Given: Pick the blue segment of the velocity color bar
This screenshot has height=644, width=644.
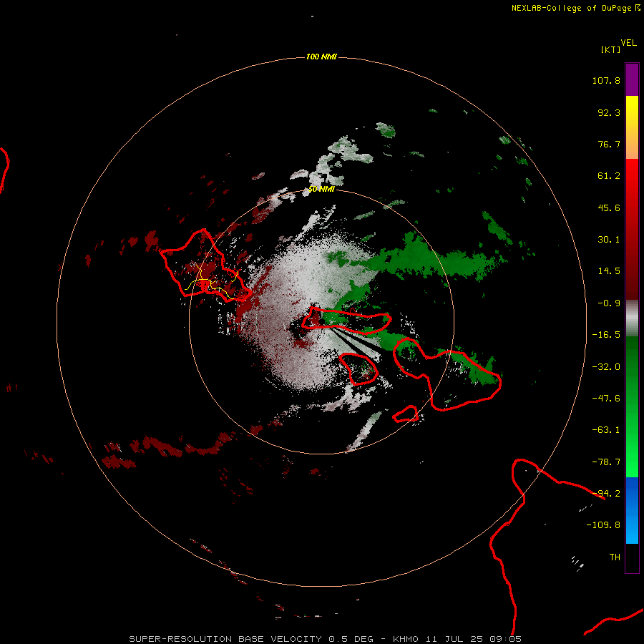Looking at the screenshot, I should (x=632, y=510).
